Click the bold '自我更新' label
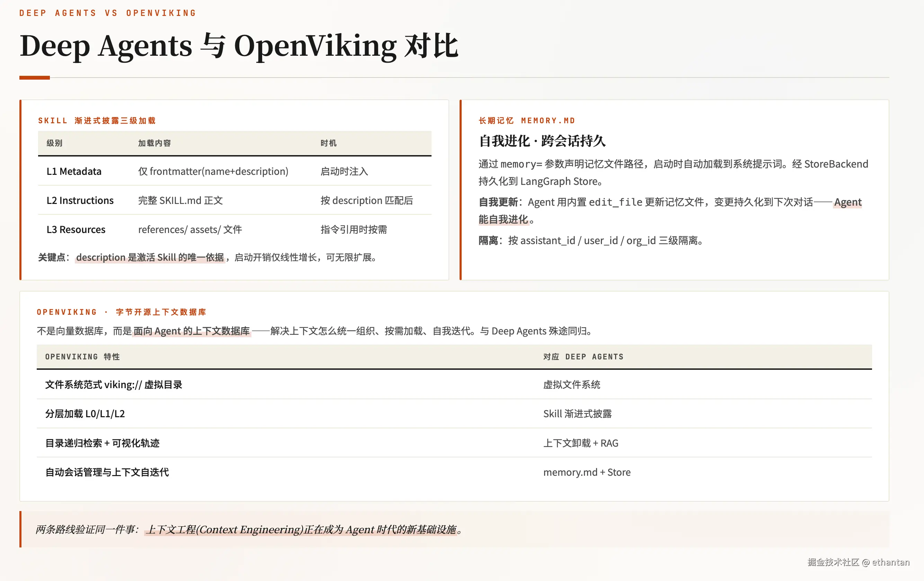The width and height of the screenshot is (924, 581). pos(498,202)
